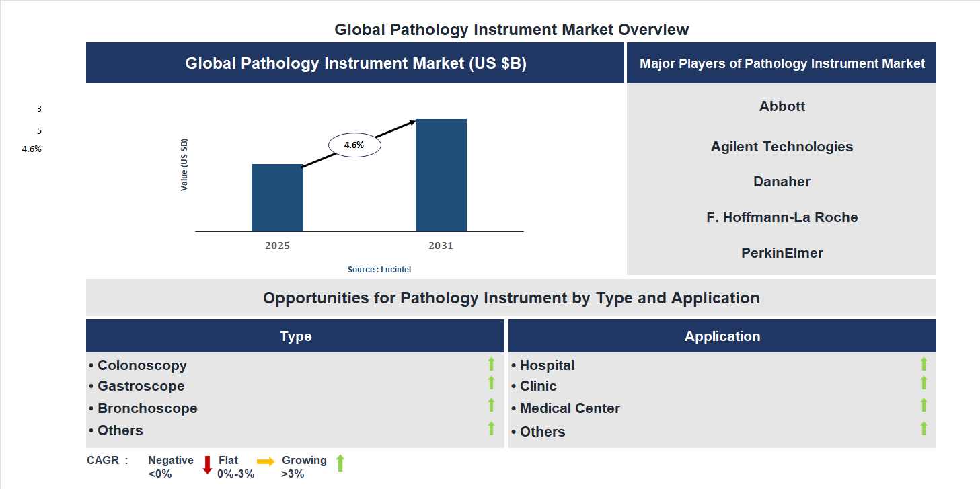
Task: Click the growth arrow next to Hospital
Action: click(x=925, y=365)
